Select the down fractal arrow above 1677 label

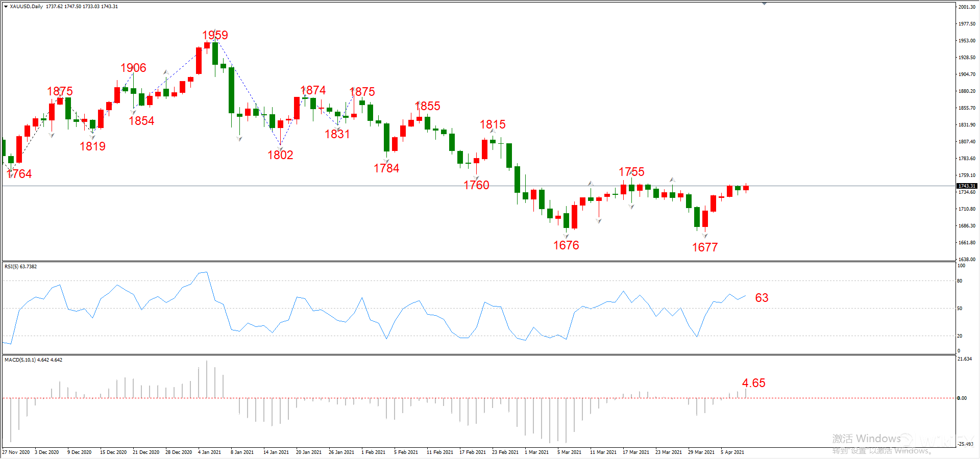tap(705, 236)
